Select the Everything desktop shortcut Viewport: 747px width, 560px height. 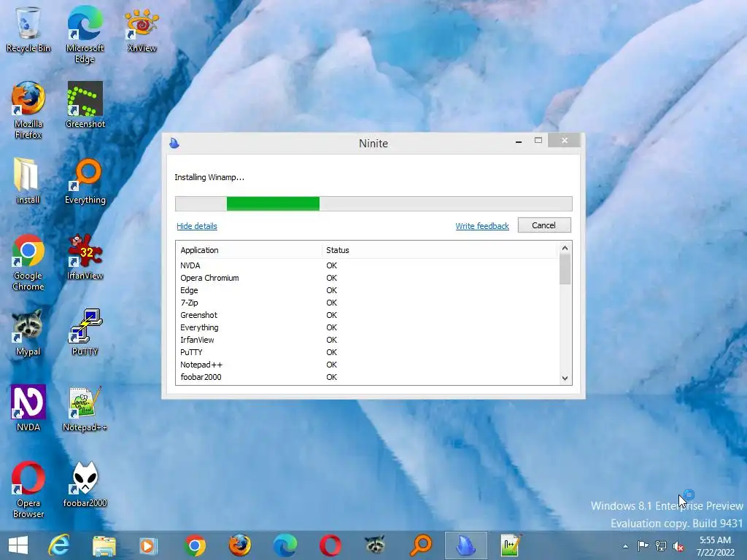click(85, 181)
